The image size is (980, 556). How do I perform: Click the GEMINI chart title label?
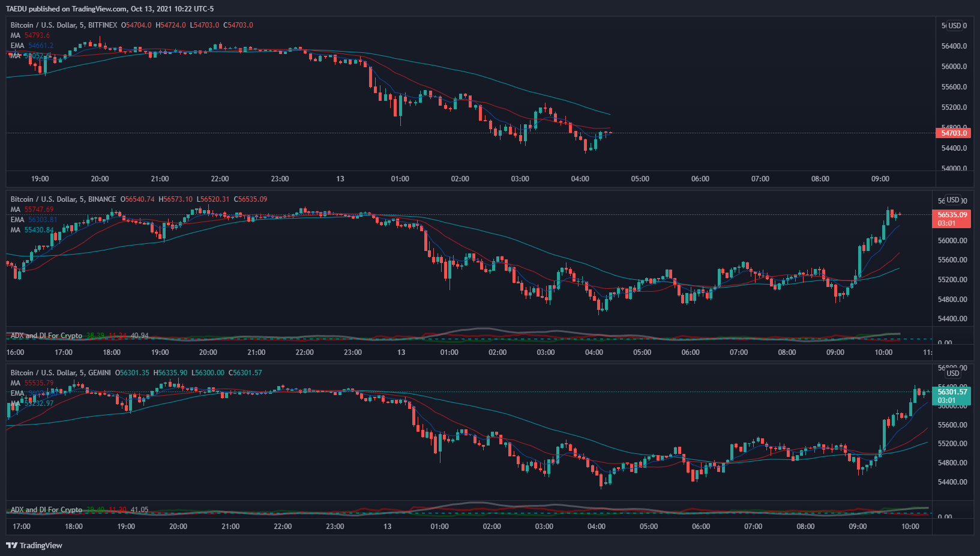point(61,373)
